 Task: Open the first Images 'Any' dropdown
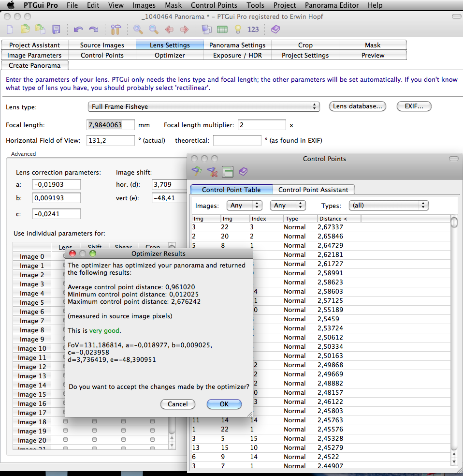coord(244,206)
